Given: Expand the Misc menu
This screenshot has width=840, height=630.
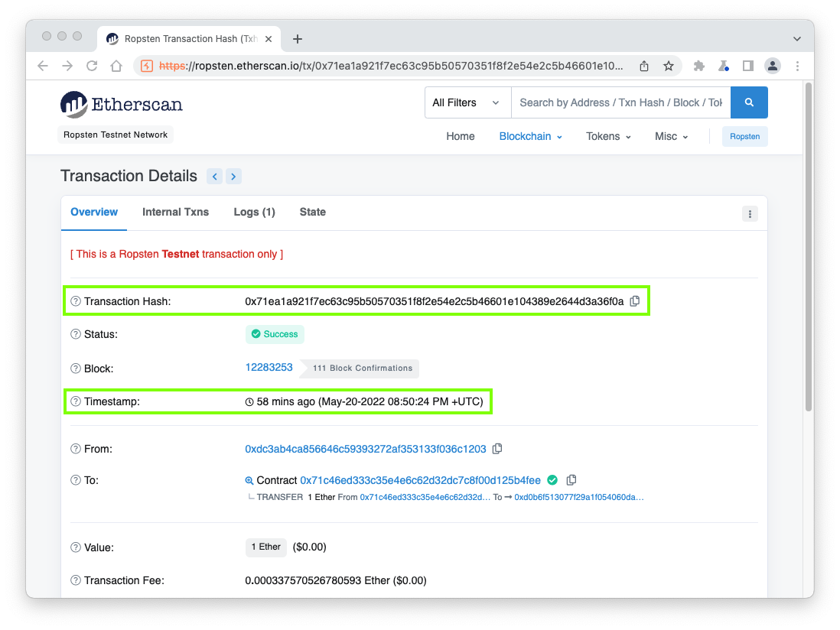Looking at the screenshot, I should click(x=671, y=137).
